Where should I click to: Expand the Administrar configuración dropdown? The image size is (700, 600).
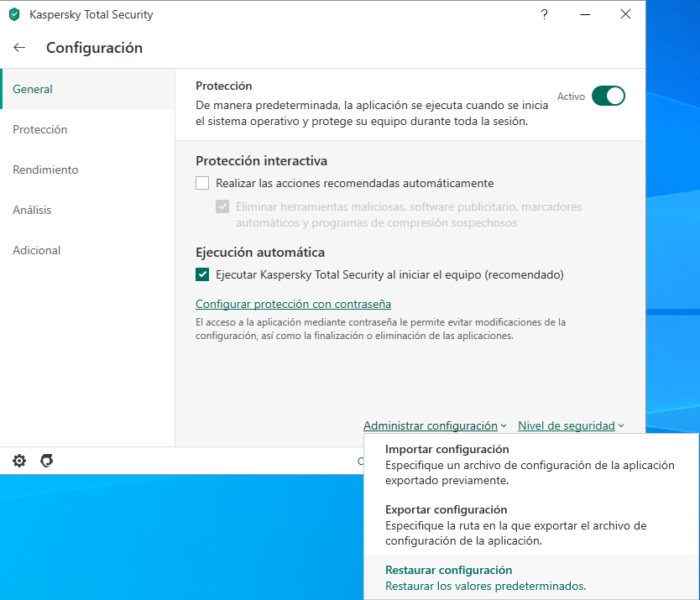pyautogui.click(x=435, y=425)
